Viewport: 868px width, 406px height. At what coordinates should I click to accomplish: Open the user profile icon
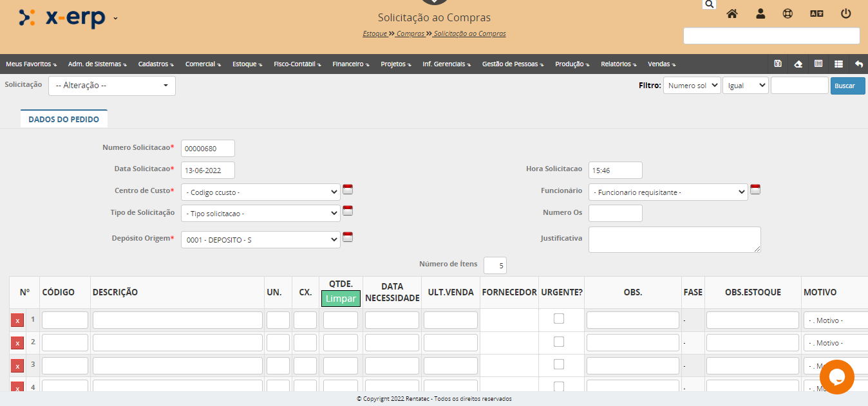coord(760,14)
